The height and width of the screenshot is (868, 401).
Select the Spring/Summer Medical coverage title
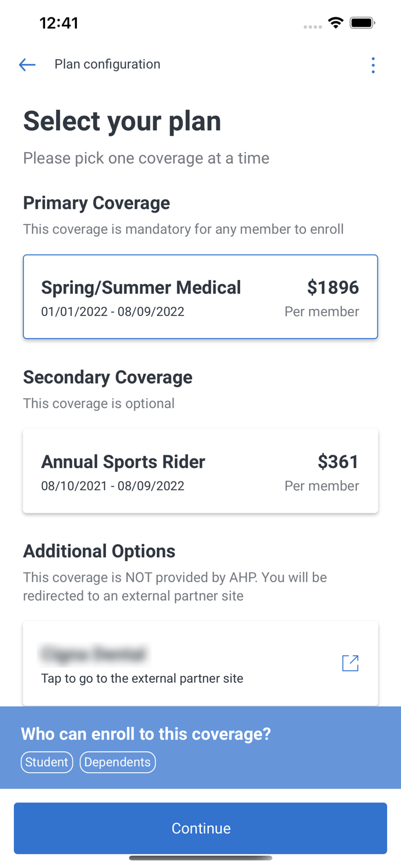(141, 288)
